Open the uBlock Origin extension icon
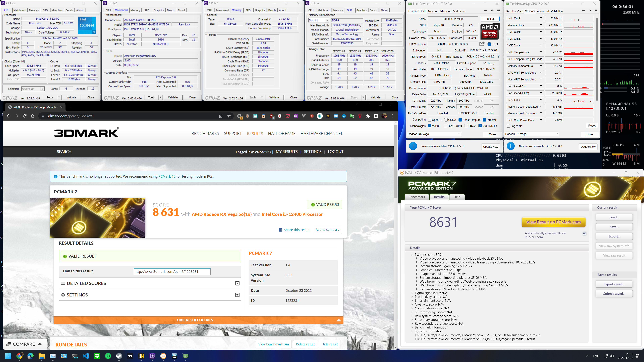 click(272, 116)
